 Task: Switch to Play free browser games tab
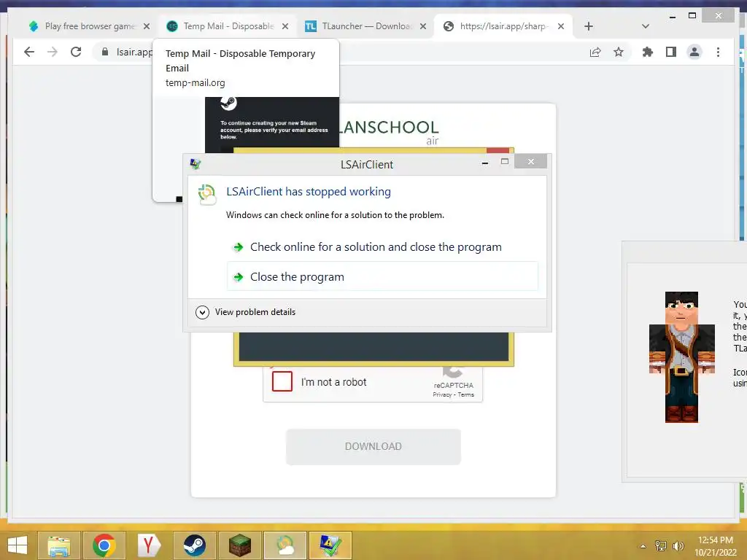(88, 26)
